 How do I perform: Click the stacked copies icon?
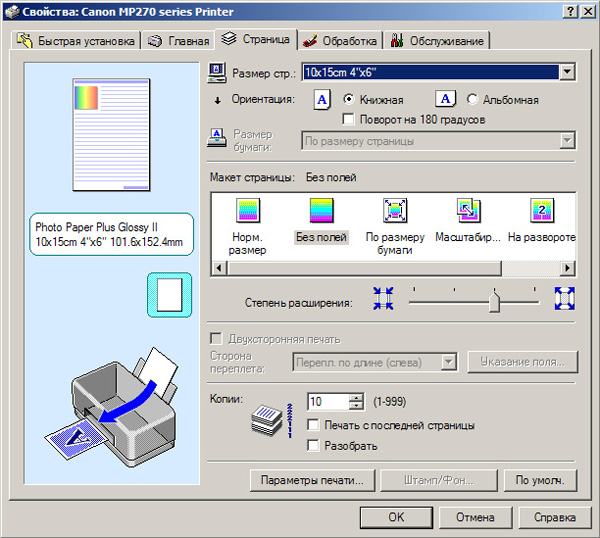(267, 420)
